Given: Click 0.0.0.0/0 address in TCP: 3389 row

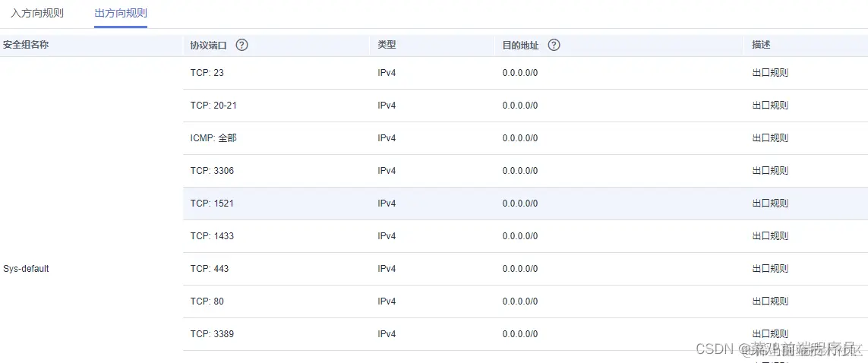Looking at the screenshot, I should (x=520, y=333).
